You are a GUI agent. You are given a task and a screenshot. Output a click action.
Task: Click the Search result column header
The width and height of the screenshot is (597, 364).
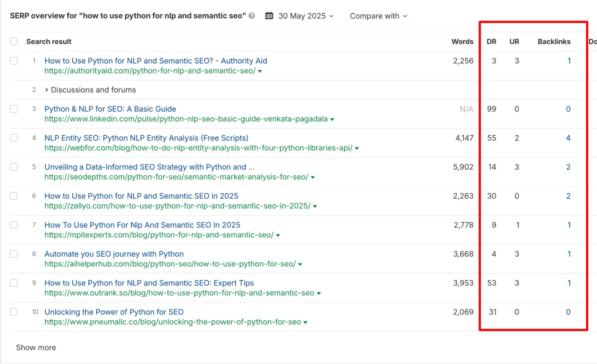click(49, 41)
